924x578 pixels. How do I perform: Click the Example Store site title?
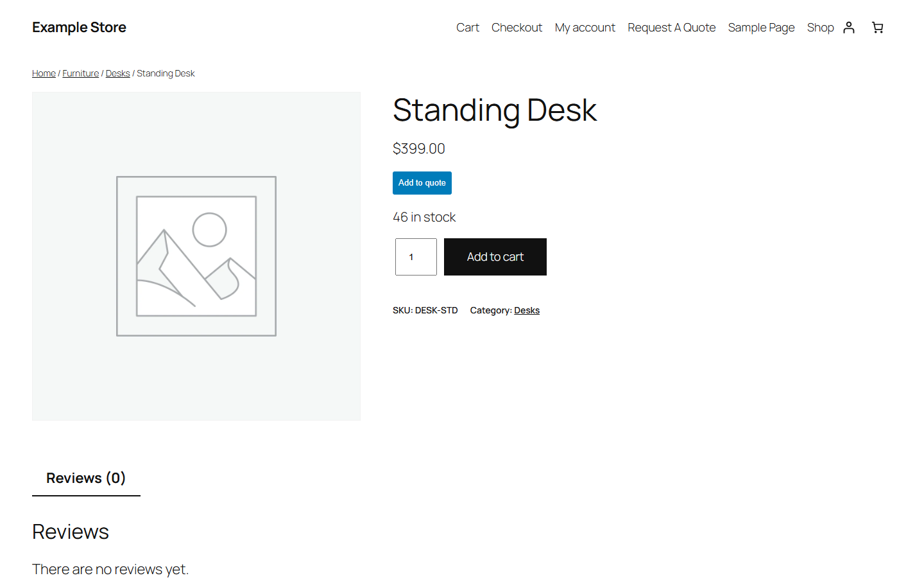(79, 28)
